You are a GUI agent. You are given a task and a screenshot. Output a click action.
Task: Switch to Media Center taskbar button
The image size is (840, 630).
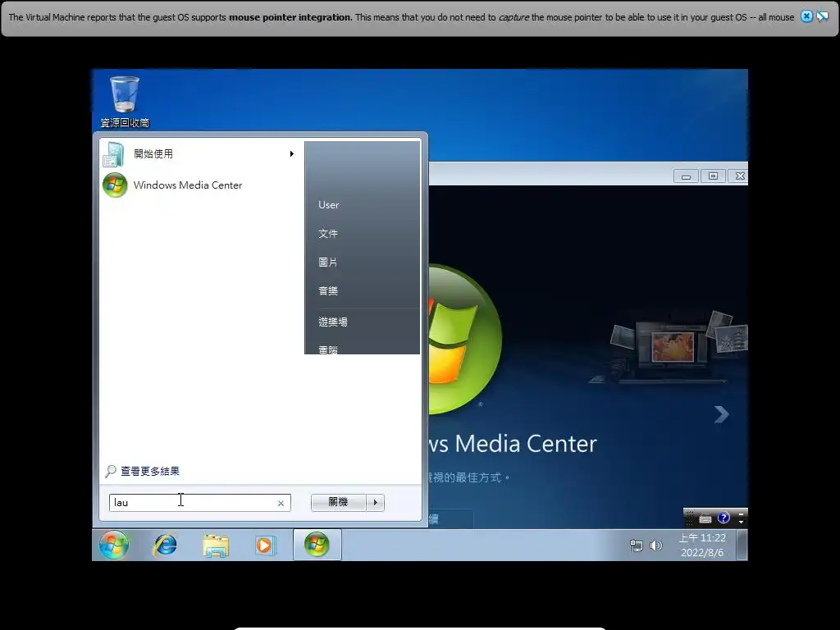point(317,545)
